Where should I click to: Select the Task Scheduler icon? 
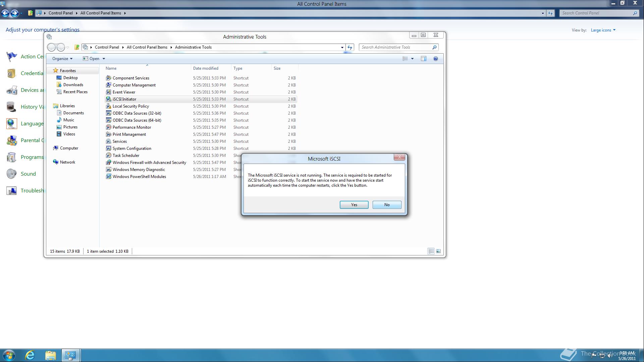pos(108,155)
